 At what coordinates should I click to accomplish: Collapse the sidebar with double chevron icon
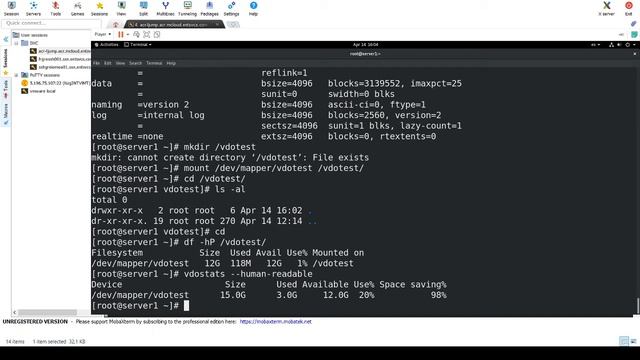click(6, 39)
